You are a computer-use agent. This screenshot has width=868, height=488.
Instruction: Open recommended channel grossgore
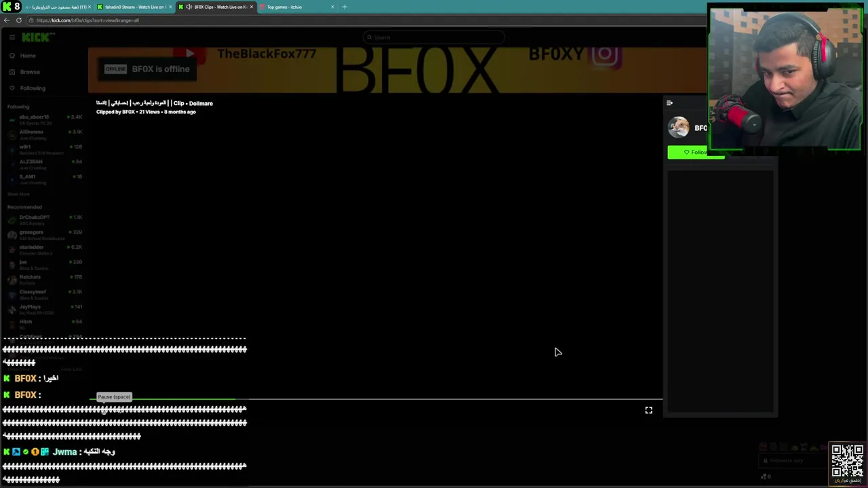pyautogui.click(x=44, y=235)
